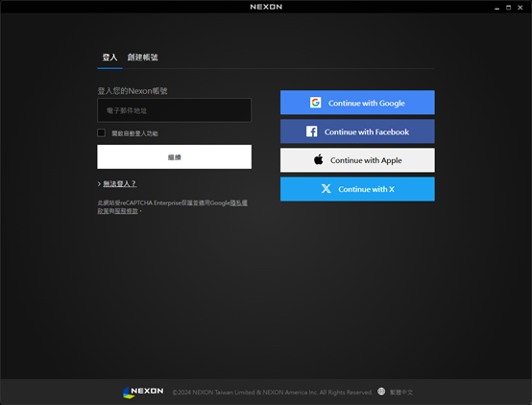
Task: Close the Nexon launcher window
Action: 520,8
